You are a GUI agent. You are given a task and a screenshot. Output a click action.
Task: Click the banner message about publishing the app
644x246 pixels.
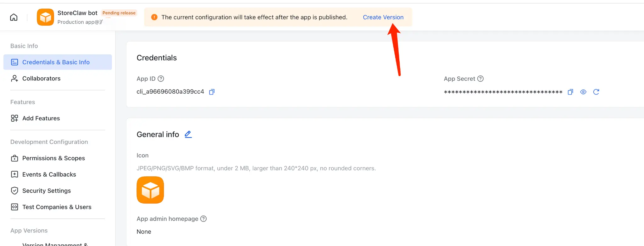coord(254,17)
